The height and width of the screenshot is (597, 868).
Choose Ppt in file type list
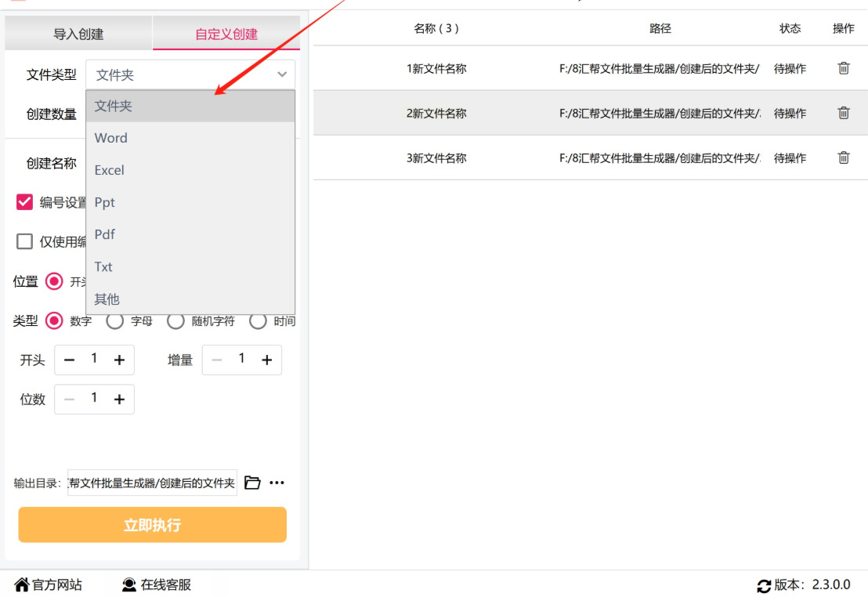[190, 202]
